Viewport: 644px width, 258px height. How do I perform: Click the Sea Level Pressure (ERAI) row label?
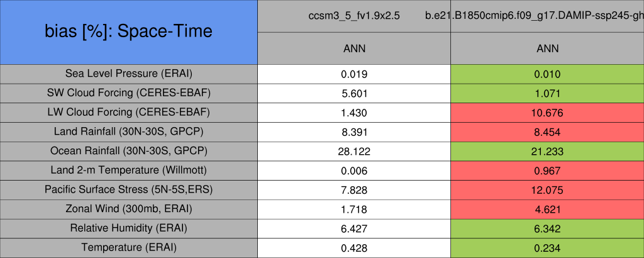tap(128, 74)
